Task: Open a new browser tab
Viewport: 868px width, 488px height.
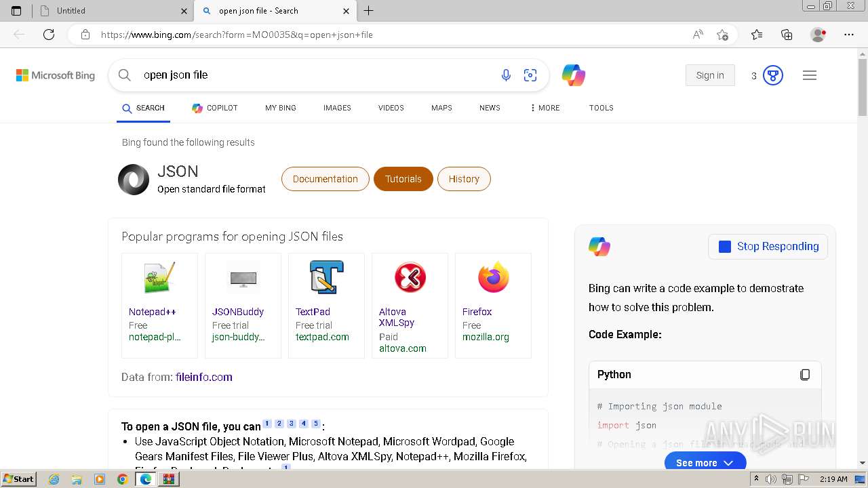Action: coord(369,11)
